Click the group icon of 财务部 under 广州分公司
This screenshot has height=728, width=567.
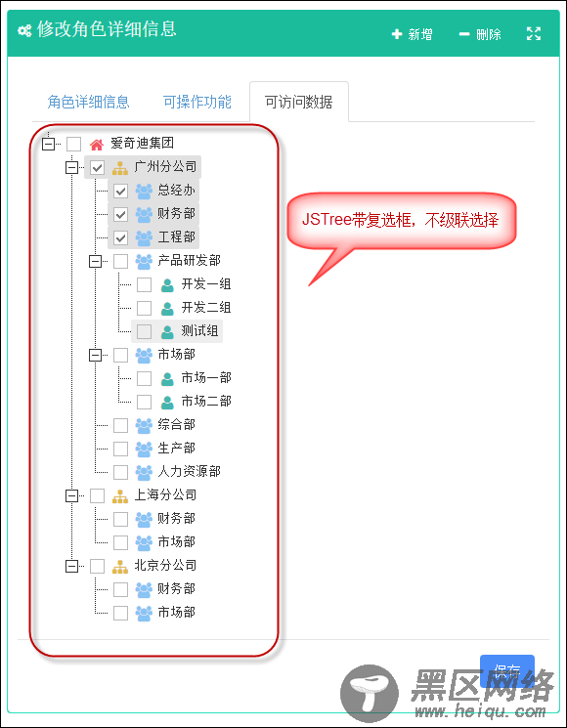144,215
